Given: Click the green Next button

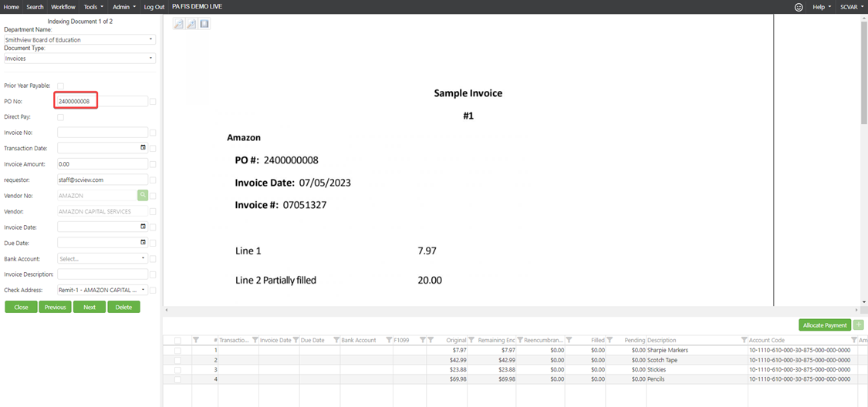Looking at the screenshot, I should (x=90, y=307).
